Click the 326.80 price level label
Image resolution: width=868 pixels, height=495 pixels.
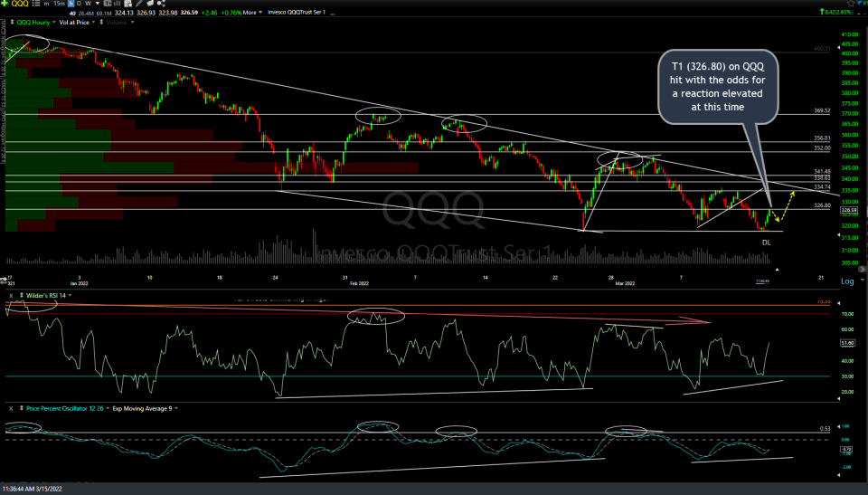822,205
